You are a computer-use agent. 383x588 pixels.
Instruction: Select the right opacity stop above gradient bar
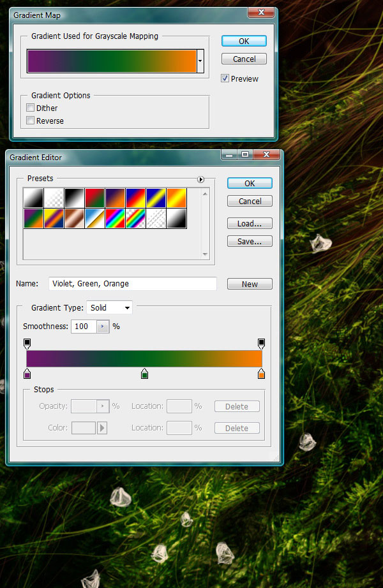pos(261,344)
